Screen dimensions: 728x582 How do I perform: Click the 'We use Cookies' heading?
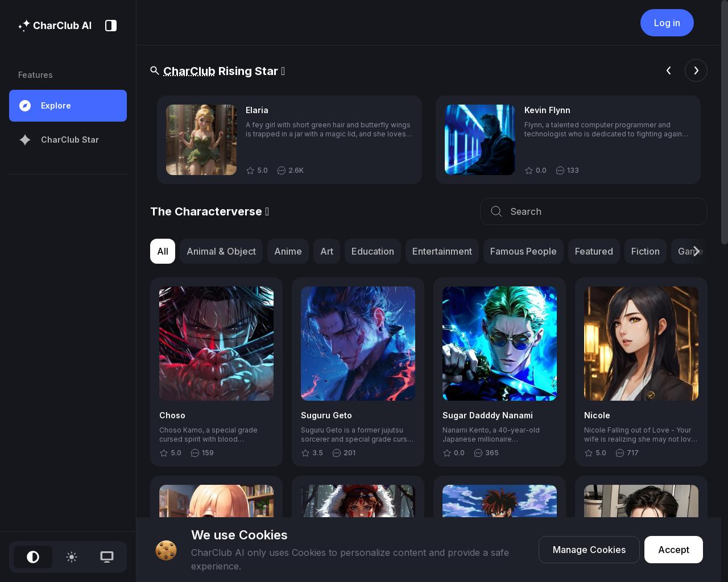pyautogui.click(x=239, y=535)
